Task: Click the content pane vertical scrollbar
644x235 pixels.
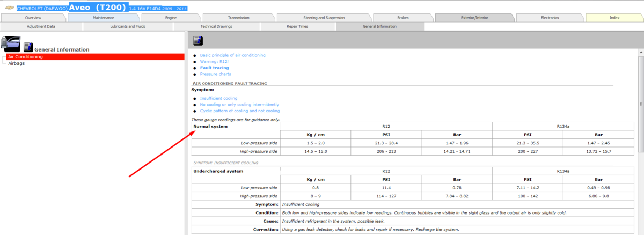Action: click(x=640, y=141)
